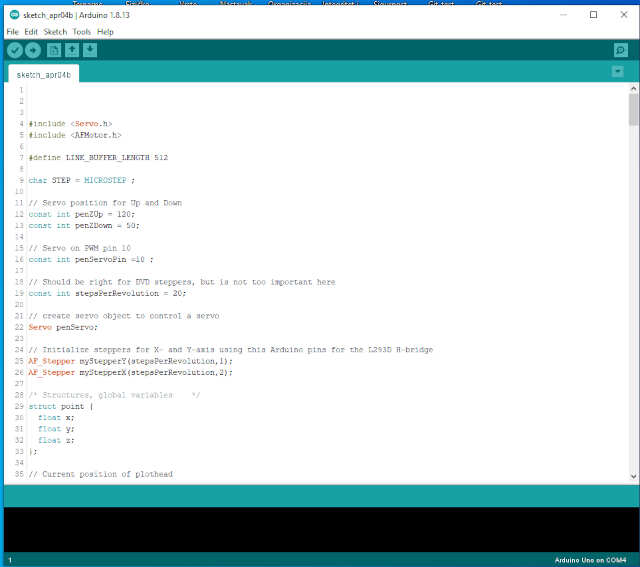Click the 'struct point {' line
This screenshot has height=567, width=640.
pos(60,407)
